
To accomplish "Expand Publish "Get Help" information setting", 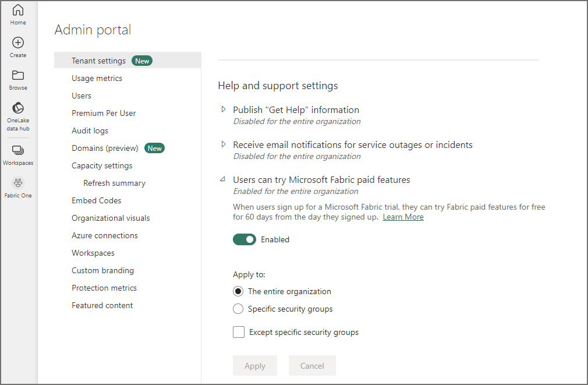I will tap(224, 109).
